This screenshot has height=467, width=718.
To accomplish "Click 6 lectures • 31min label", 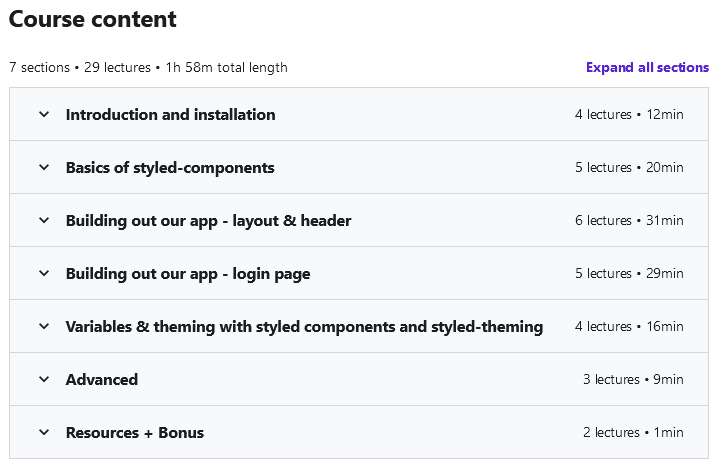I will pyautogui.click(x=629, y=220).
